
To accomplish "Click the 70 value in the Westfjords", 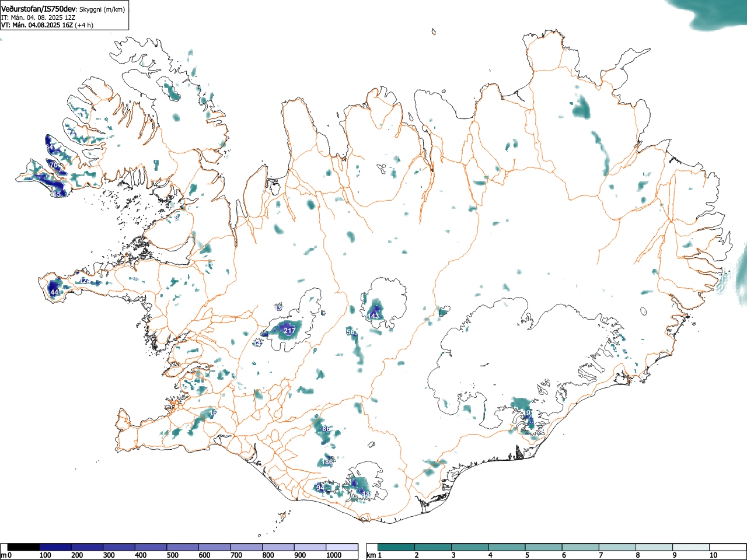I will click(x=54, y=166).
